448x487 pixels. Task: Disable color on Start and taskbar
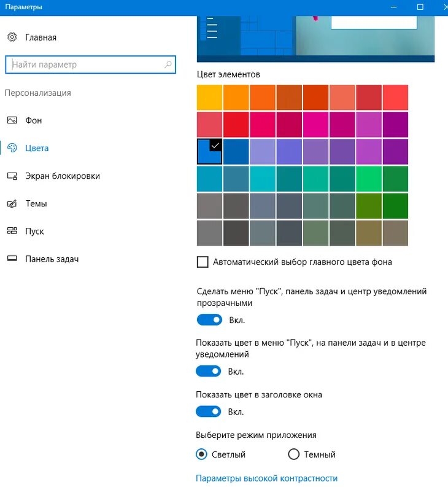pyautogui.click(x=208, y=371)
